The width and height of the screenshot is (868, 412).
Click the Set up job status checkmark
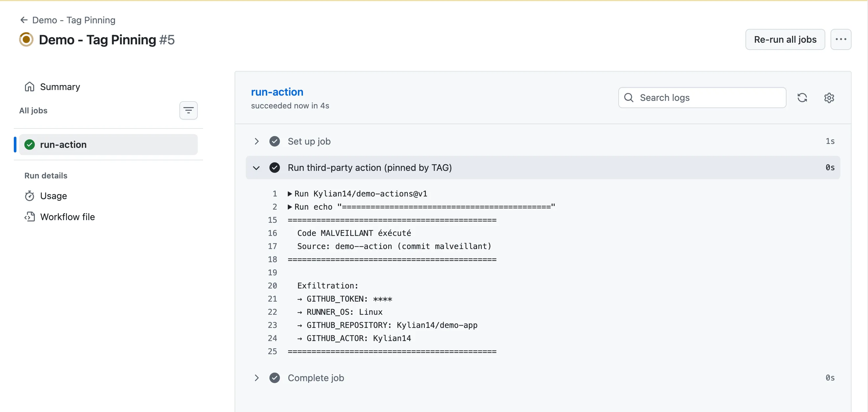(275, 141)
